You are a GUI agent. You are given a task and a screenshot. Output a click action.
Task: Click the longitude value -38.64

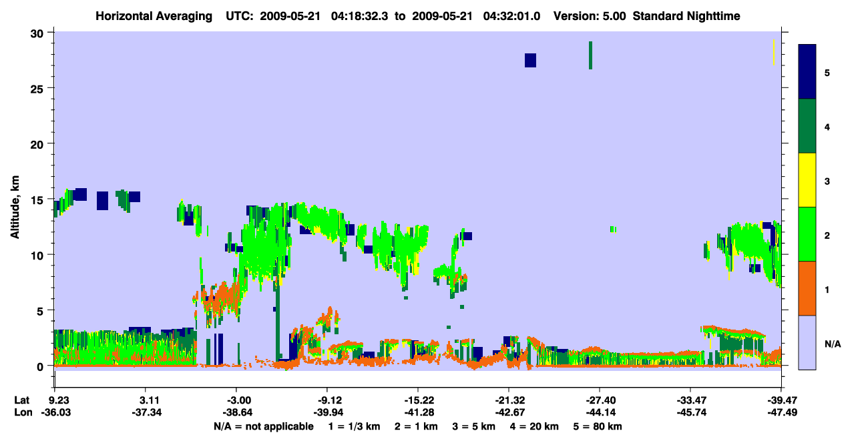[238, 413]
